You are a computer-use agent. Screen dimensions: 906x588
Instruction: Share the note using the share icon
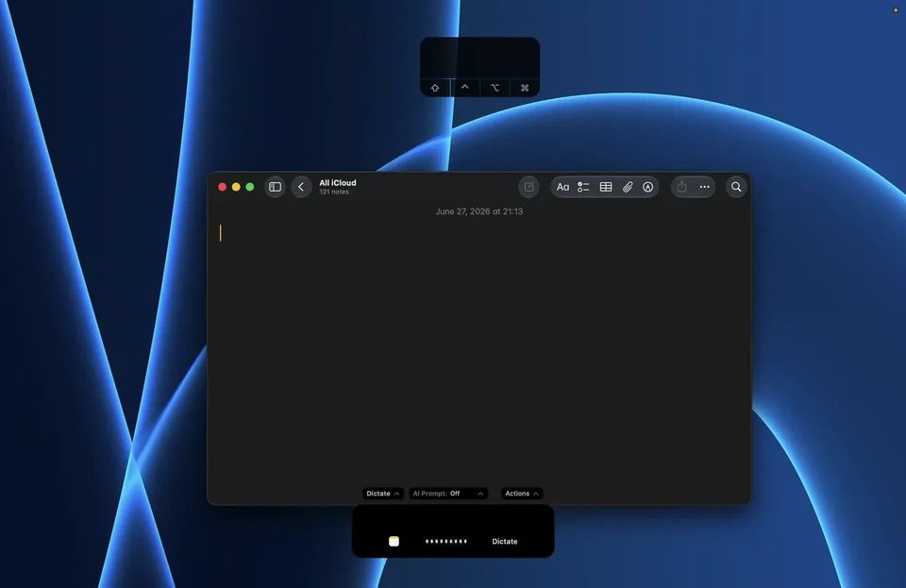click(x=681, y=187)
